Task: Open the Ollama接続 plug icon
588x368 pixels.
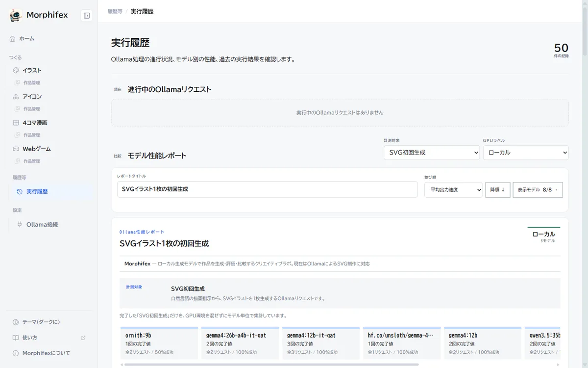Action: pos(20,224)
